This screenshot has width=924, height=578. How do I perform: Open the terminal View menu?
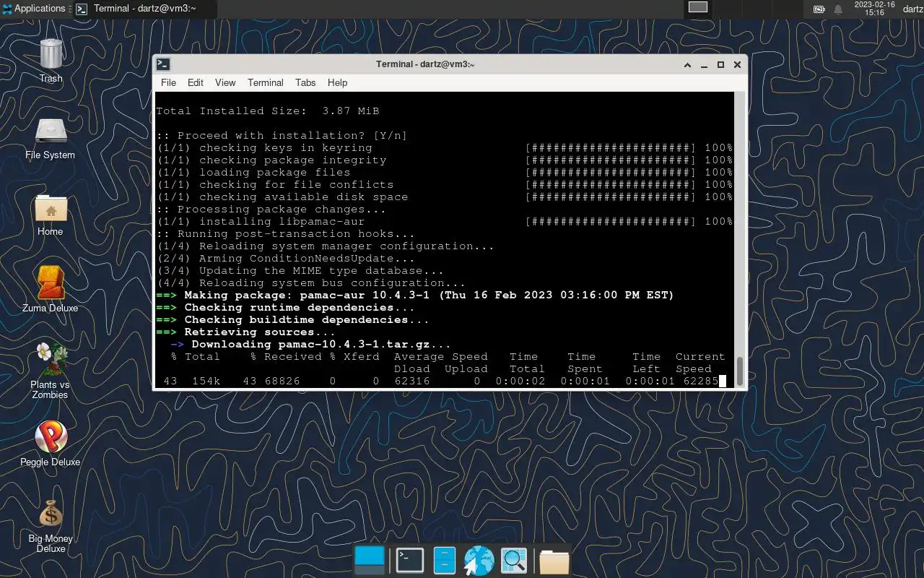(225, 82)
